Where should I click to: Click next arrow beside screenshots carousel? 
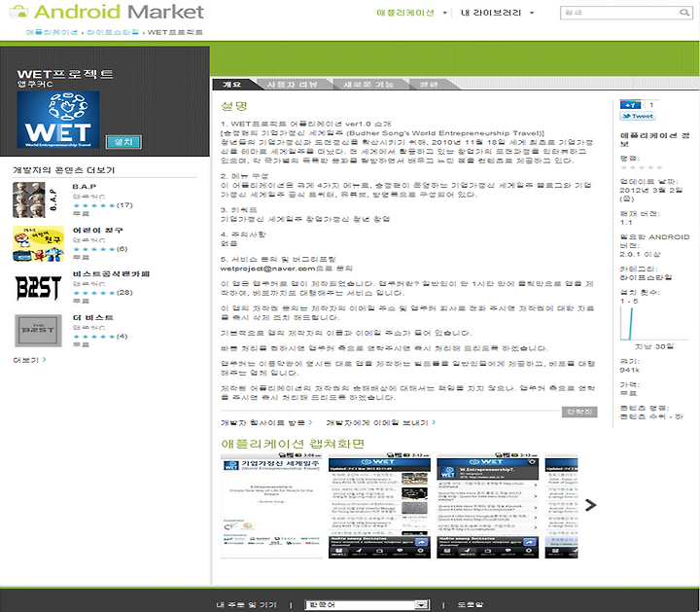(x=591, y=505)
